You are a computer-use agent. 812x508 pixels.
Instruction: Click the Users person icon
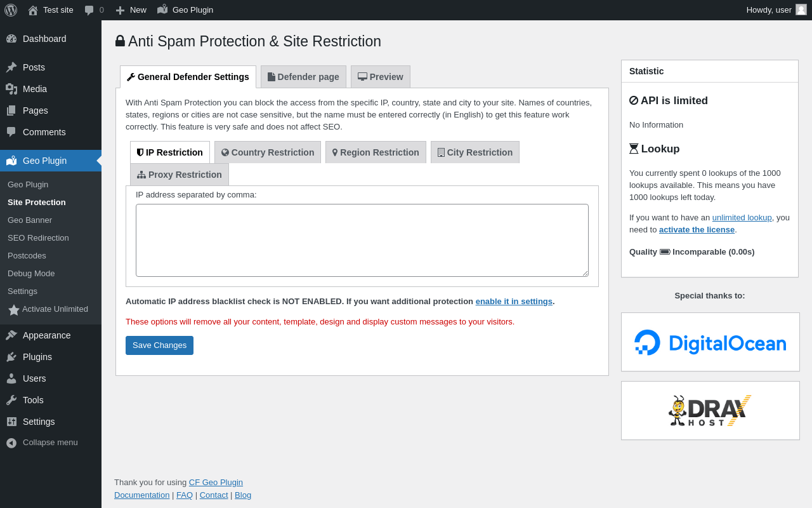click(x=11, y=378)
